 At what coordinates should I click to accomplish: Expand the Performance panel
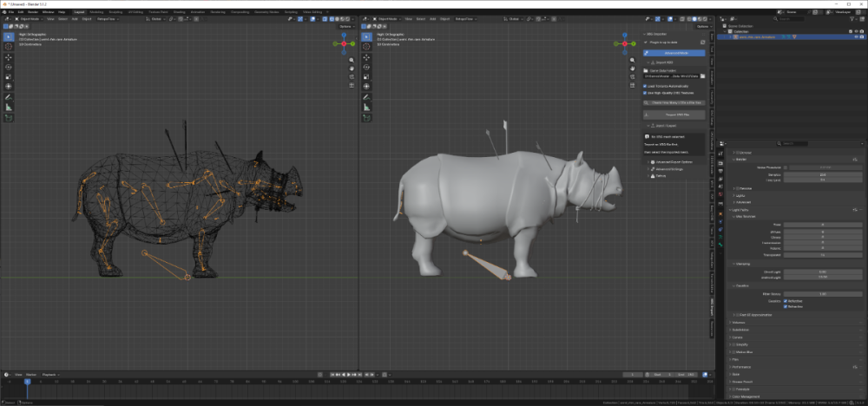(x=741, y=367)
